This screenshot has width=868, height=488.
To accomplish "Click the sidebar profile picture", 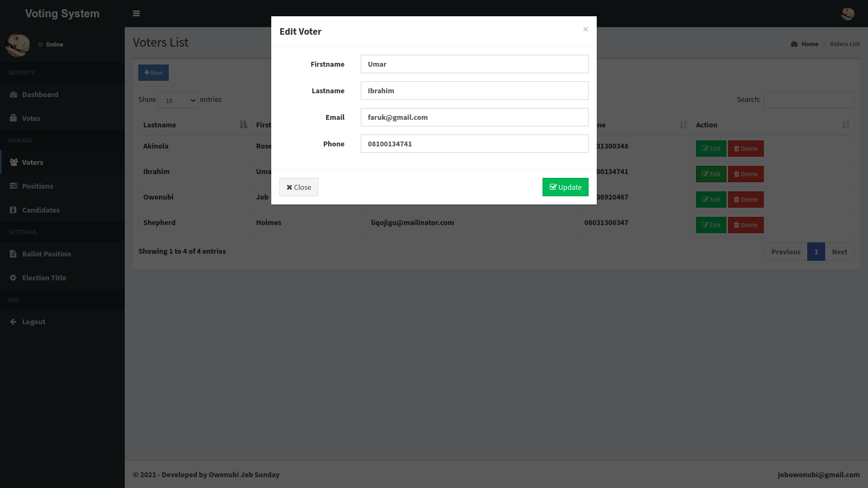I will [18, 44].
